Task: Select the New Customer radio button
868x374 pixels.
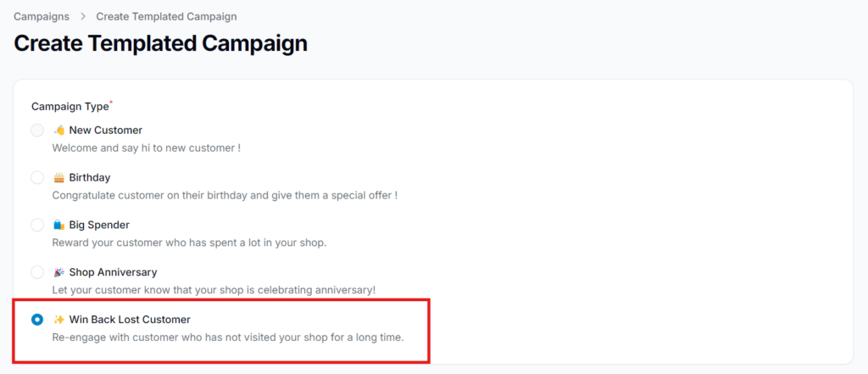Action: pyautogui.click(x=37, y=131)
